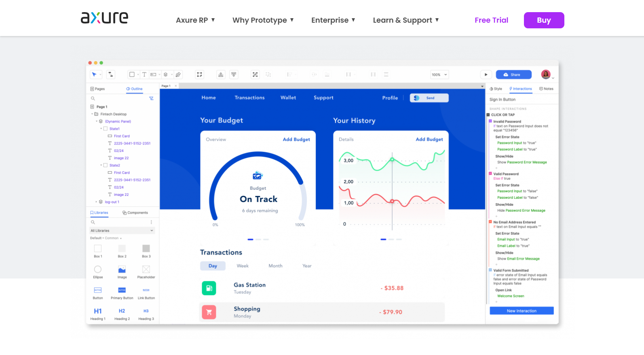Image resolution: width=644 pixels, height=355 pixels.
Task: Switch to the Style tab
Action: [496, 89]
